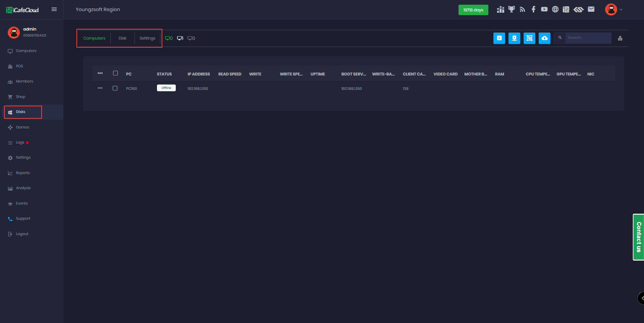The width and height of the screenshot is (644, 323).
Task: Click the Search input field
Action: point(588,38)
